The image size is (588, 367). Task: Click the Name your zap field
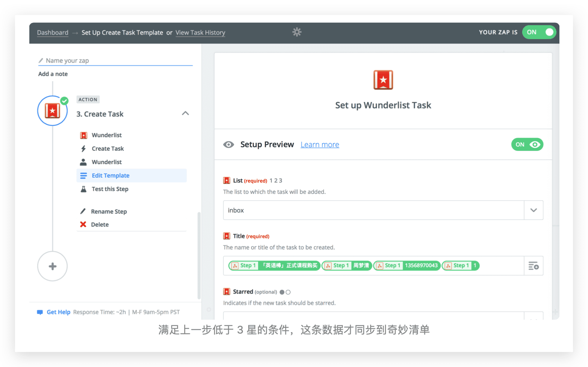(x=115, y=61)
